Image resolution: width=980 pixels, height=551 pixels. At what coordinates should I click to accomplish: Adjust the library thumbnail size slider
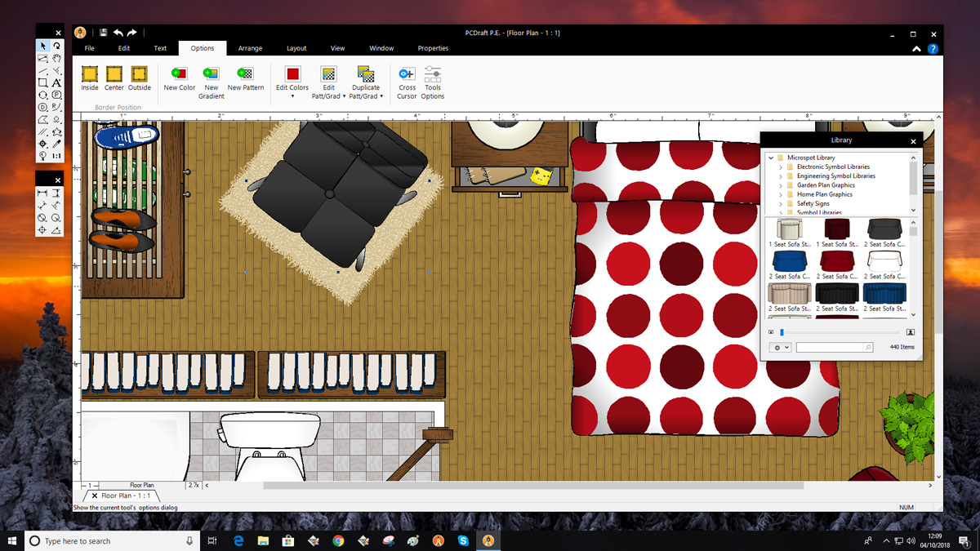(x=782, y=331)
